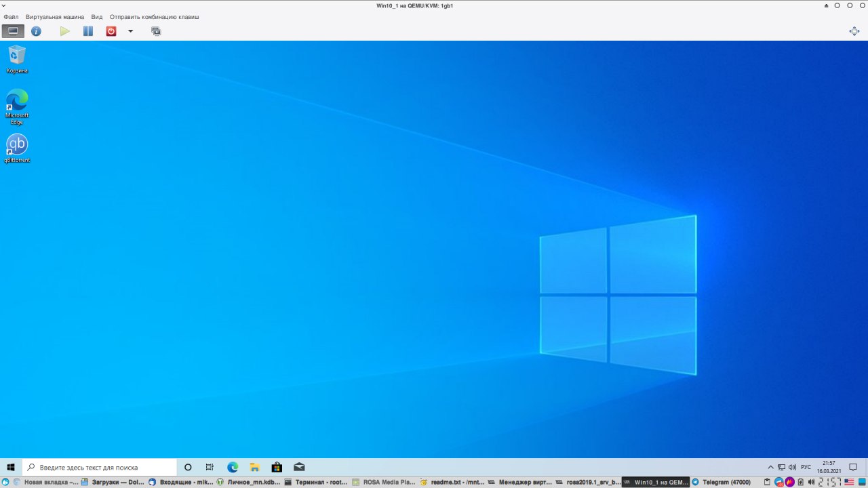Viewport: 868px width, 488px height.
Task: Open host application launcher icon
Action: [5, 483]
